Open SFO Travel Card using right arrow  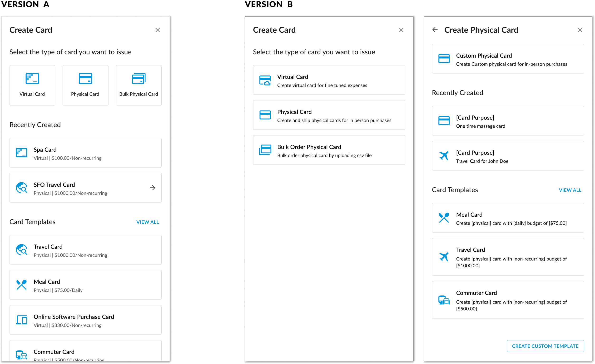tap(152, 188)
